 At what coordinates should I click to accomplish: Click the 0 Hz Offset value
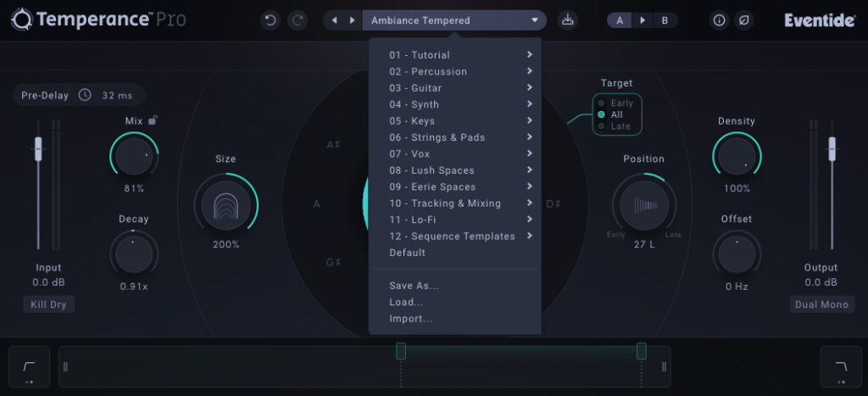737,287
